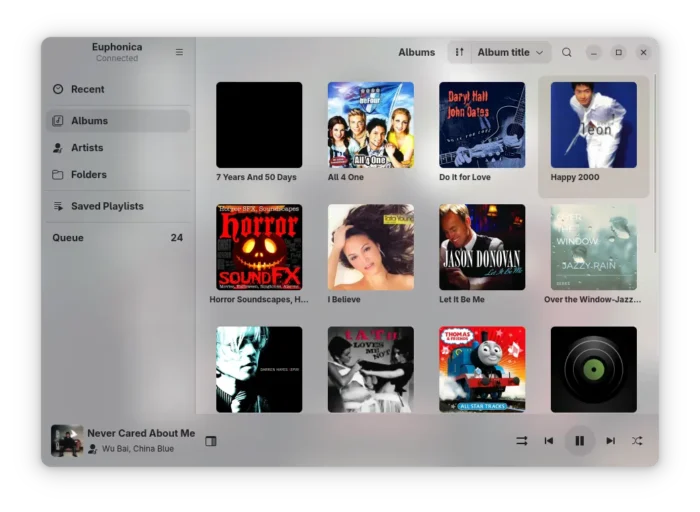Screen dimensions: 700x512
Task: Toggle the player pane icon beside track info
Action: click(x=211, y=441)
